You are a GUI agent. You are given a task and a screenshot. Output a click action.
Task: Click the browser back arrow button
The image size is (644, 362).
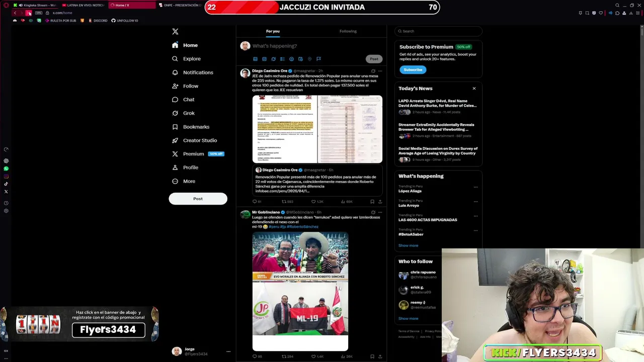tap(15, 13)
